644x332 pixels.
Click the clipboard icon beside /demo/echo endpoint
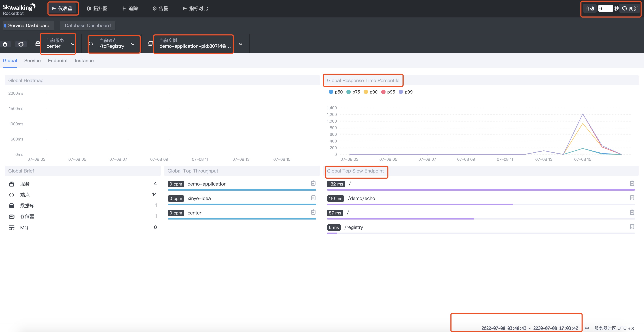pyautogui.click(x=632, y=198)
